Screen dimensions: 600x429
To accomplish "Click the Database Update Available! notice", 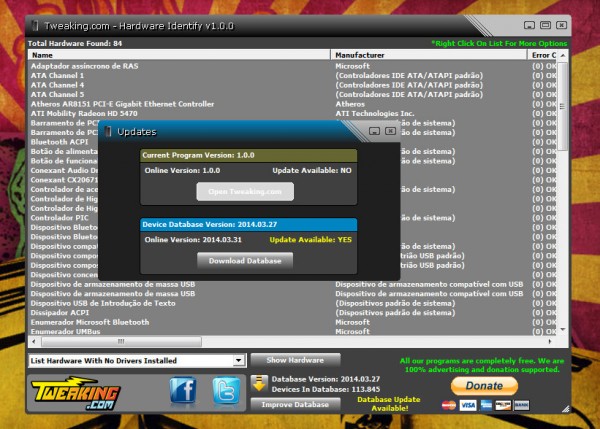I will [389, 404].
